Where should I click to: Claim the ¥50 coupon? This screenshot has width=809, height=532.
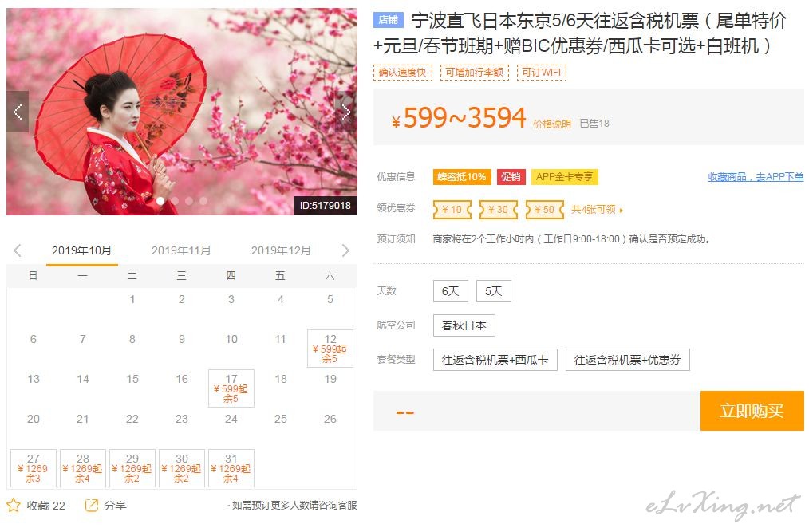pos(545,210)
